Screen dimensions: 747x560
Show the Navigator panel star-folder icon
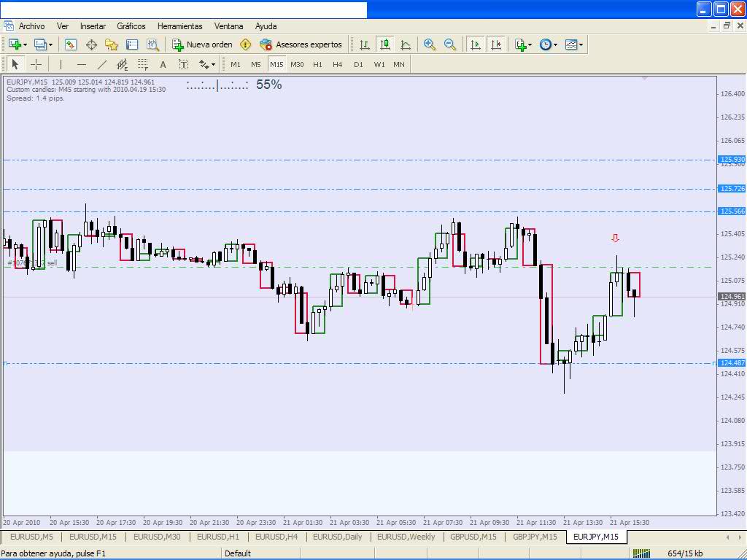click(x=112, y=44)
